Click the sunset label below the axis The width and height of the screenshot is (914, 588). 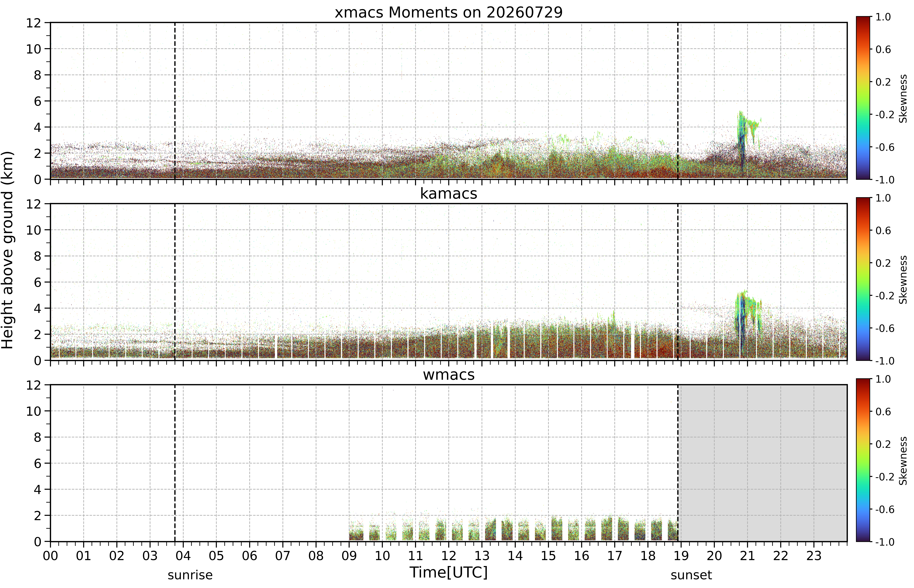691,575
